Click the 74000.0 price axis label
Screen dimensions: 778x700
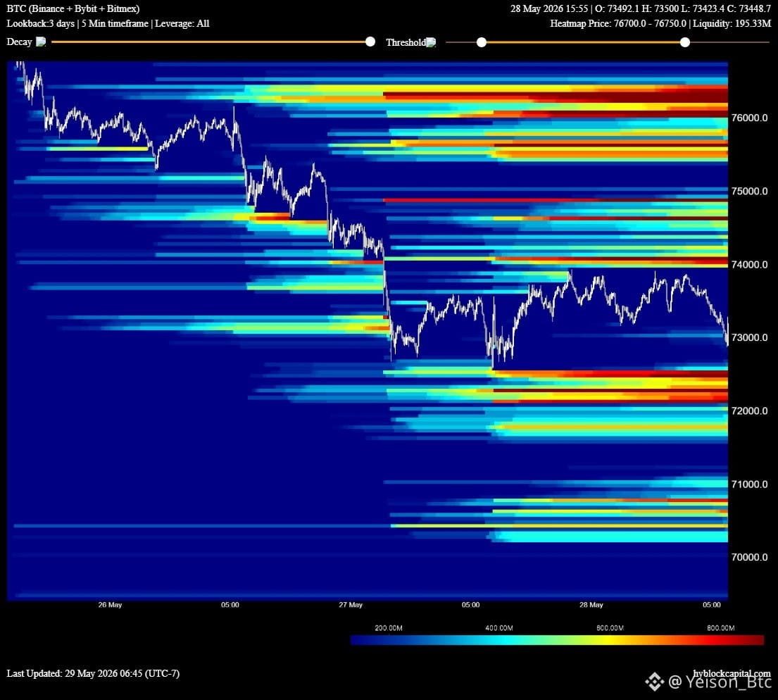(x=749, y=265)
